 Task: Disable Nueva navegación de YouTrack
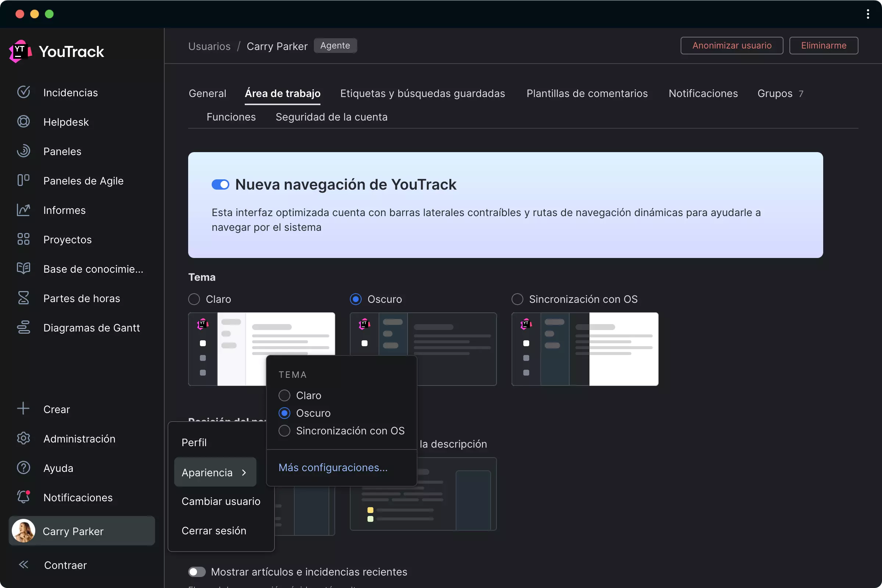[220, 184]
